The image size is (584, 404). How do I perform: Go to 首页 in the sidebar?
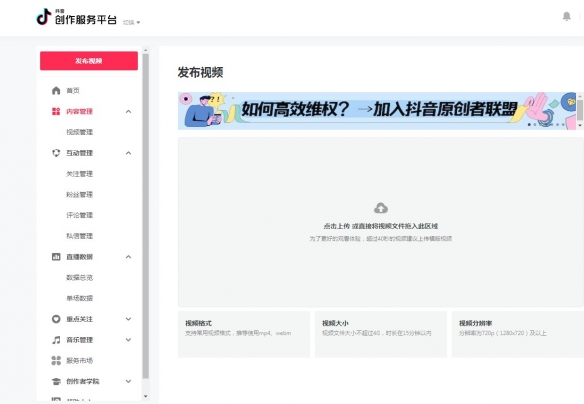coord(73,90)
